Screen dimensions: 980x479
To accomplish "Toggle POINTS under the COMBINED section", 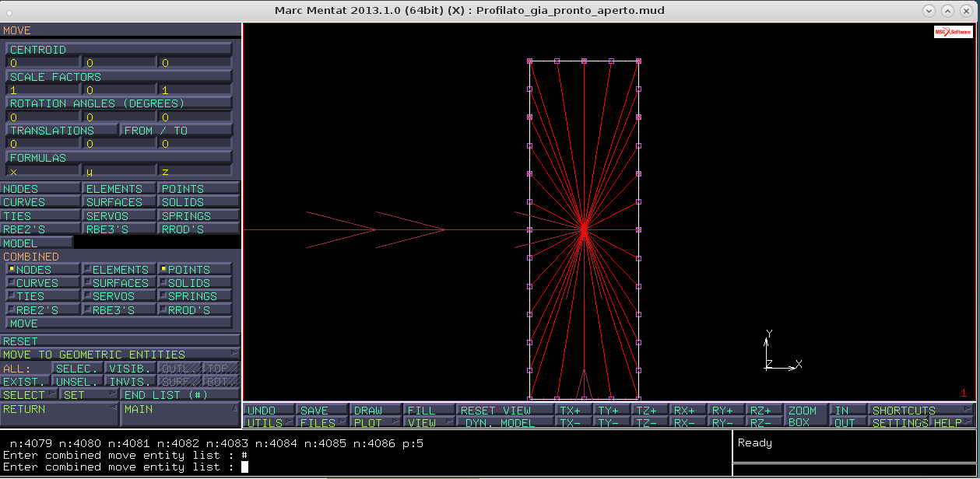I will coord(195,269).
